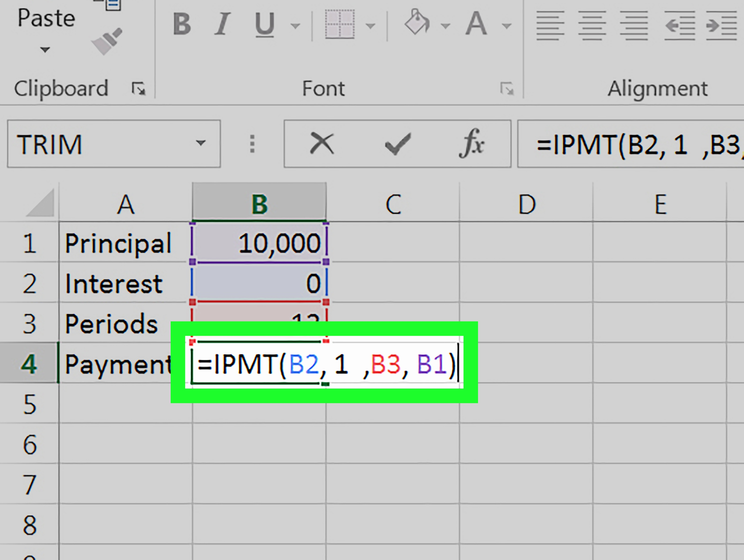Open Font settings dialog launcher
The image size is (744, 560).
coord(507,89)
